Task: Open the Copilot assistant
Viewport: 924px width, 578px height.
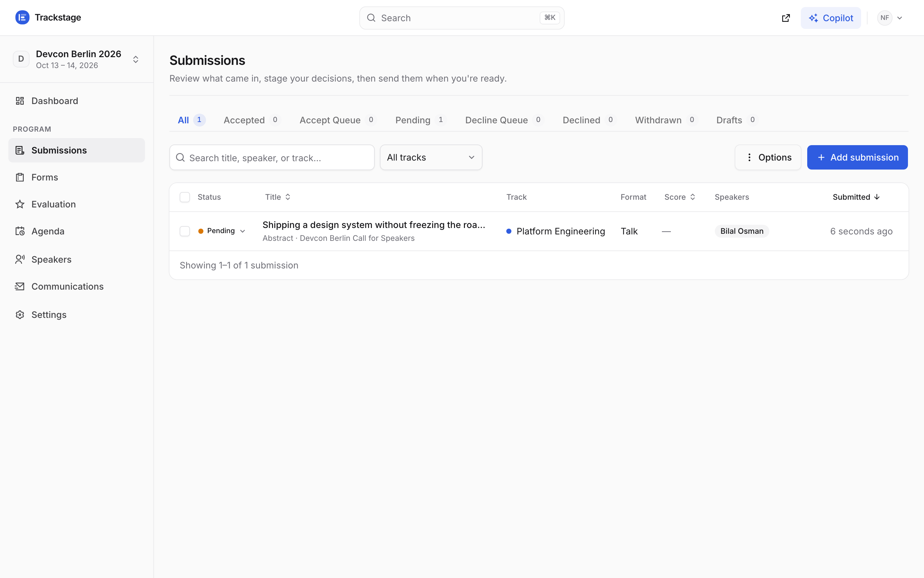Action: pyautogui.click(x=830, y=18)
